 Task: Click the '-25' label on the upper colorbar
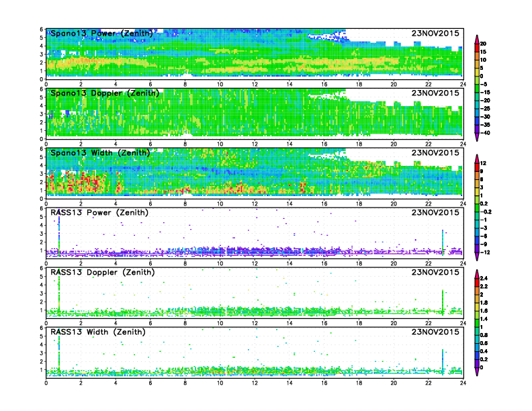coord(485,109)
